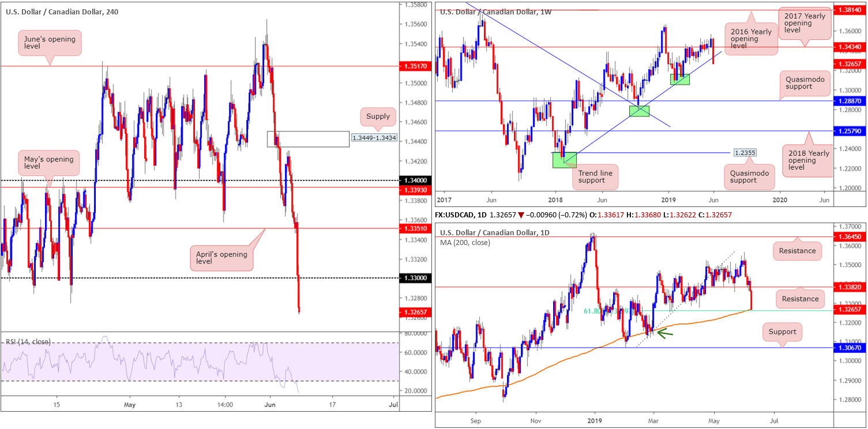Select the 1.3449-1.3434 supply range label
This screenshot has width=868, height=429.
[374, 137]
